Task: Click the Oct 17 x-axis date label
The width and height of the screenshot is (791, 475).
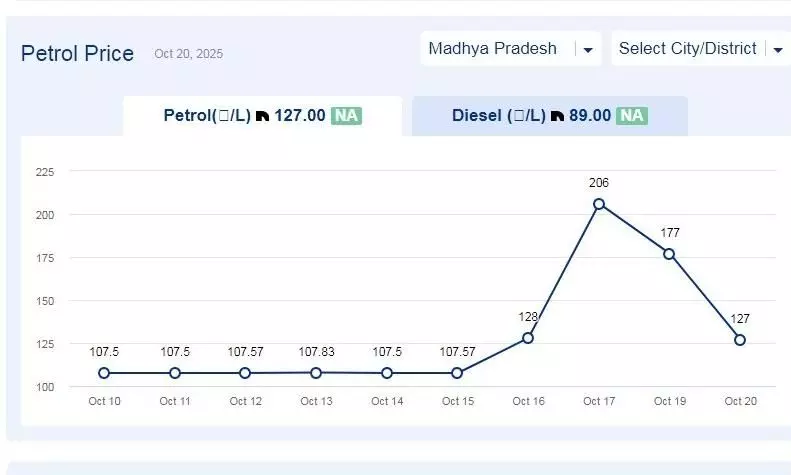Action: 599,401
